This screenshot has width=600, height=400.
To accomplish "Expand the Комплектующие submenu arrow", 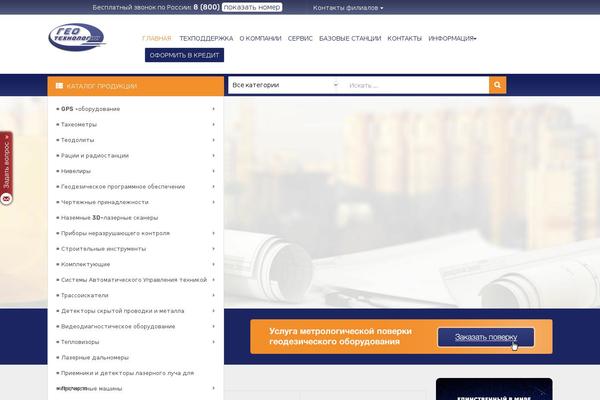I will point(214,264).
